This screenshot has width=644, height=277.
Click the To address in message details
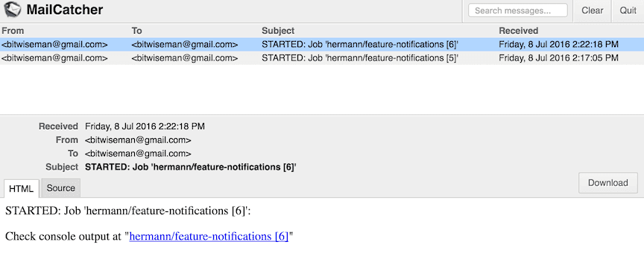(138, 154)
